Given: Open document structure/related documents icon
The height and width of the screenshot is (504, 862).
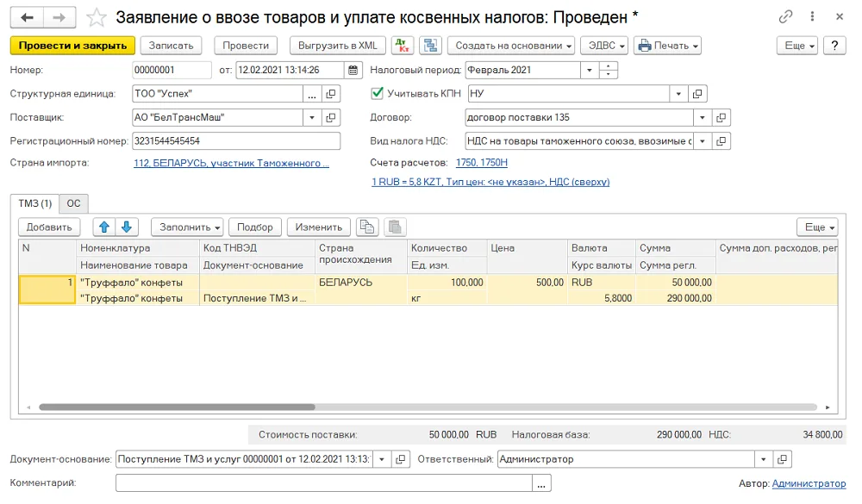Looking at the screenshot, I should 430,46.
